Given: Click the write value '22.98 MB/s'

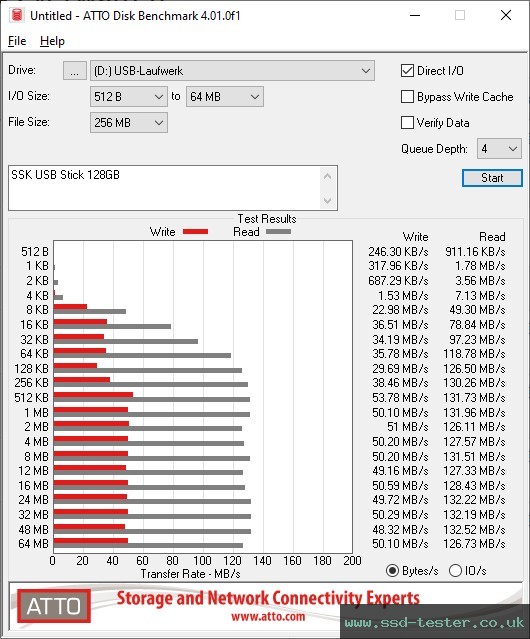Looking at the screenshot, I should 400,310.
